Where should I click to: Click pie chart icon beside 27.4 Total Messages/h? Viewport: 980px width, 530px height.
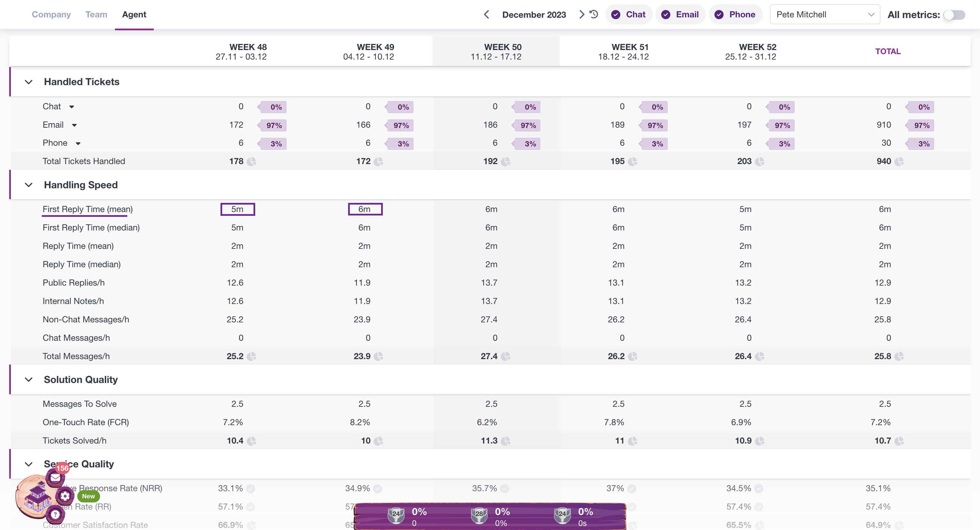point(506,356)
